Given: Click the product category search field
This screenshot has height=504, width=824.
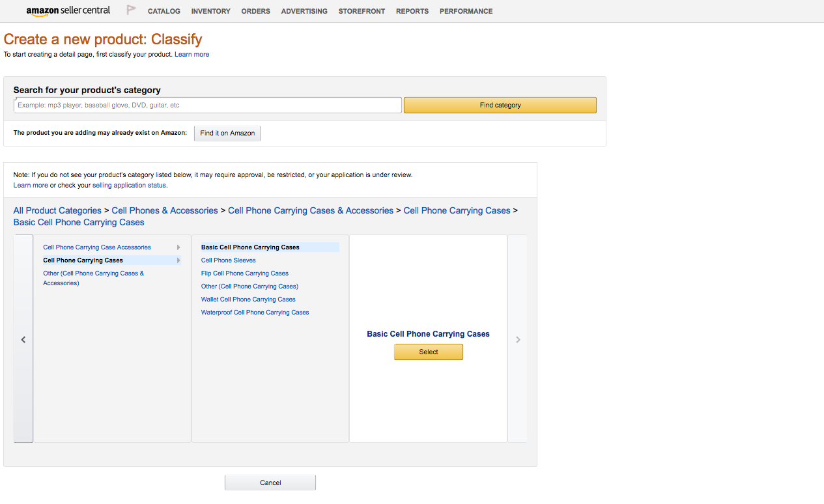Looking at the screenshot, I should (207, 105).
